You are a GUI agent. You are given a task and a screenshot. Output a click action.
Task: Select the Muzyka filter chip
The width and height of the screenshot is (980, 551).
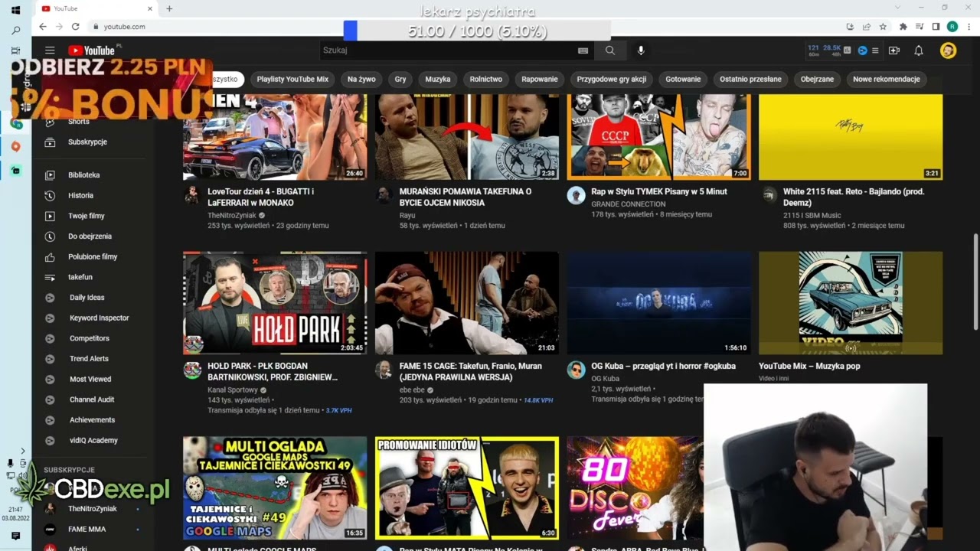point(438,79)
